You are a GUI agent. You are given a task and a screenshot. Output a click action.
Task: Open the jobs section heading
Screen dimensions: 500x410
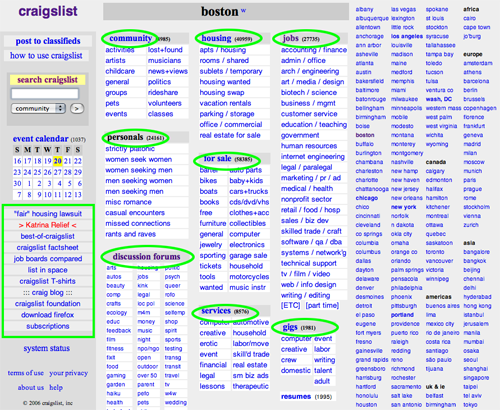(x=291, y=38)
